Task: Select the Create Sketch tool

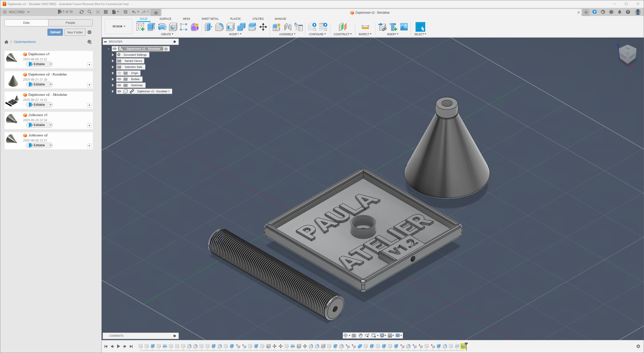Action: coord(140,27)
